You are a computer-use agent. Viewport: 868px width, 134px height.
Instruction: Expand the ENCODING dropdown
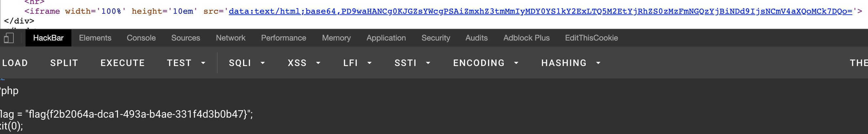click(x=485, y=63)
